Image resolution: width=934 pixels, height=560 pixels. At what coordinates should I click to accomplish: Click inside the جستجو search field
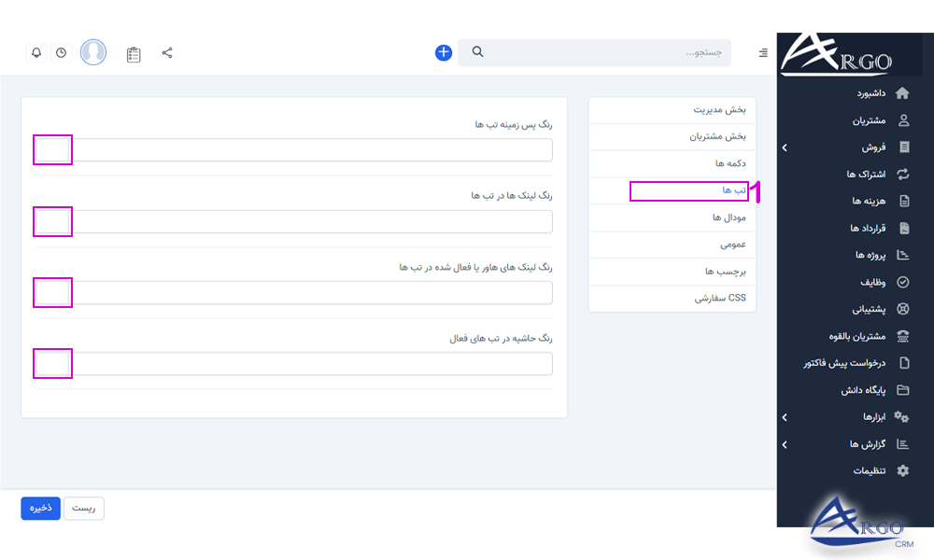(607, 52)
